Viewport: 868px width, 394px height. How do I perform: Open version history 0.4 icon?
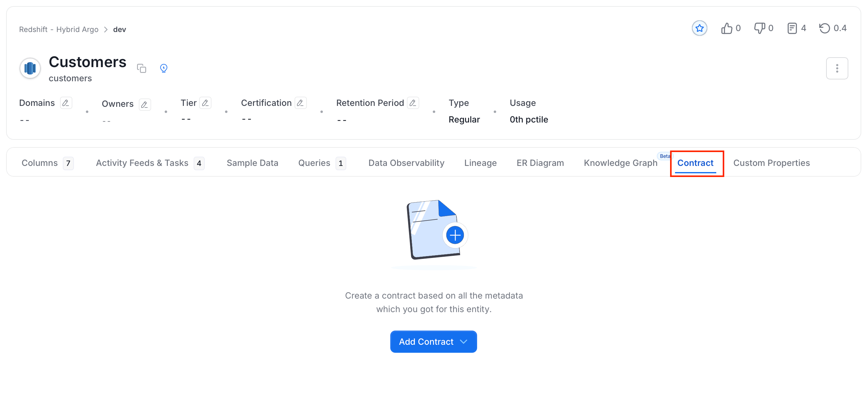[824, 28]
